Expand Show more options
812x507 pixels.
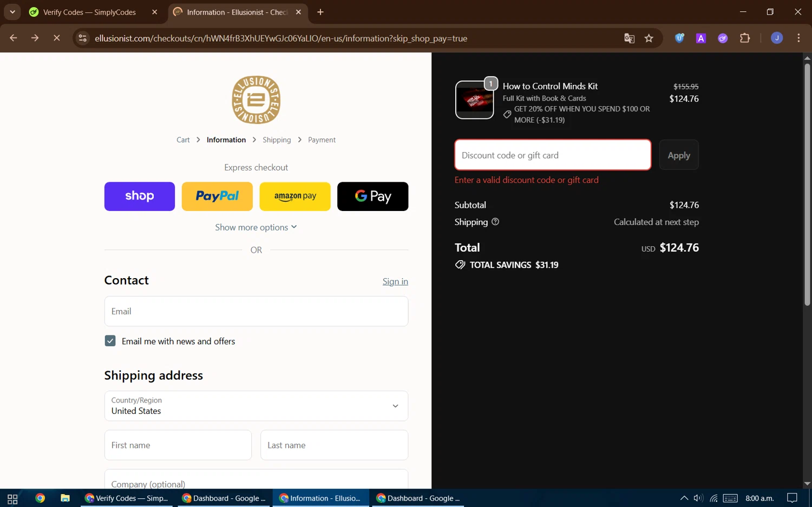(x=256, y=227)
